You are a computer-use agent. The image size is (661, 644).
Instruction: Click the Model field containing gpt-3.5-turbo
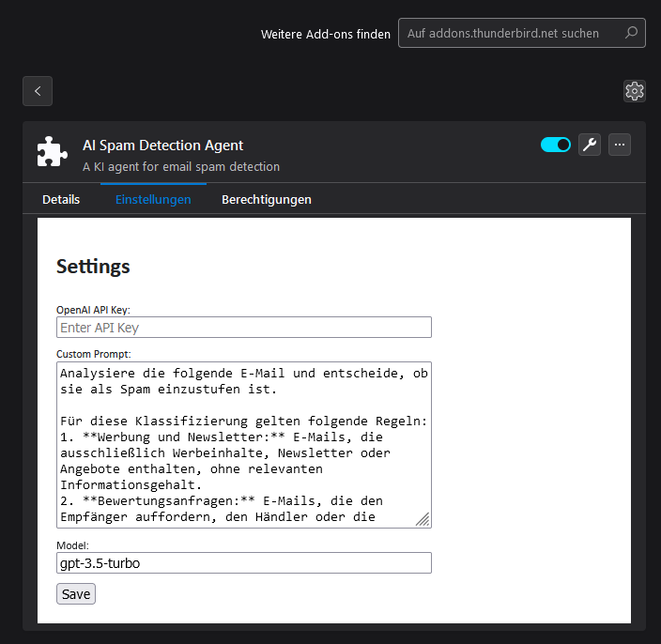coord(244,563)
